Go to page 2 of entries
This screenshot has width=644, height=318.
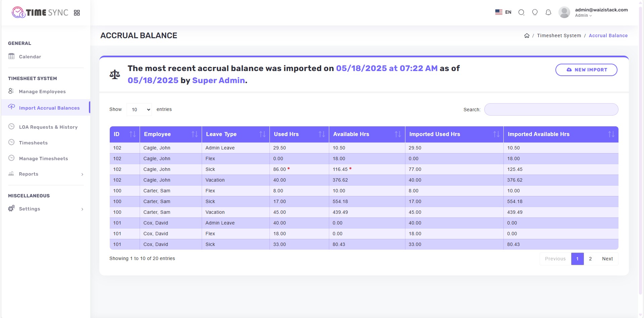pos(591,258)
